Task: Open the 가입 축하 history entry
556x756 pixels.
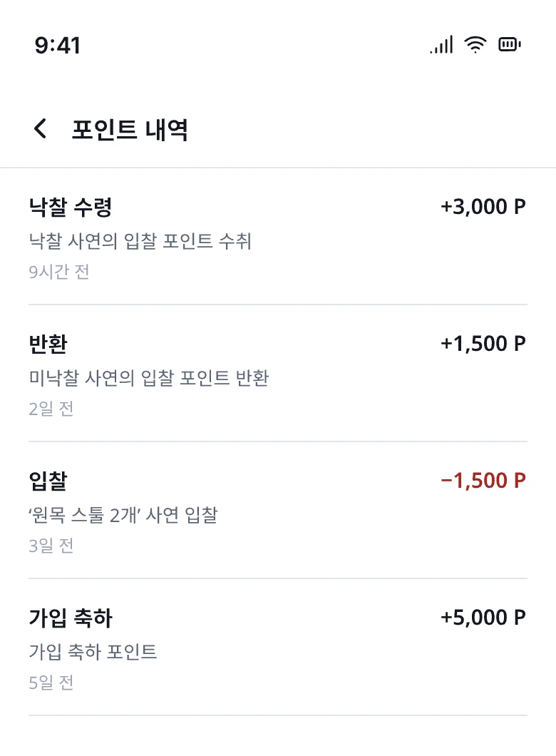Action: [x=278, y=647]
